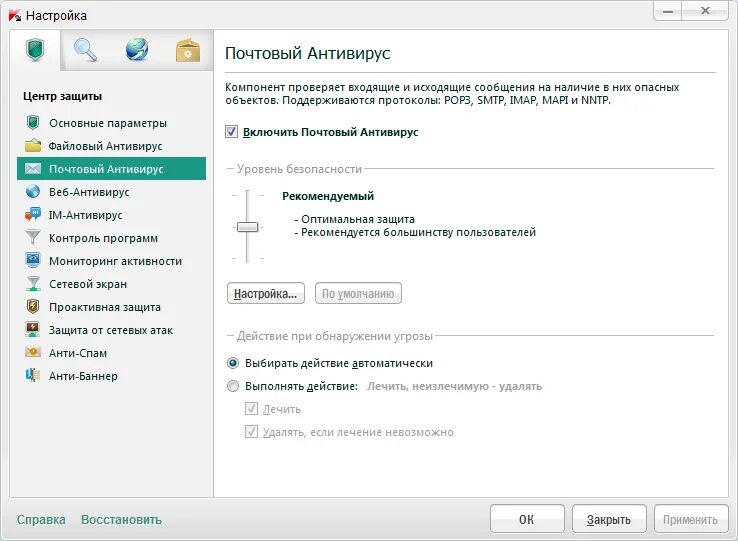Click the Почтовый Антивирус page heading
The height and width of the screenshot is (541, 738).
coord(308,53)
